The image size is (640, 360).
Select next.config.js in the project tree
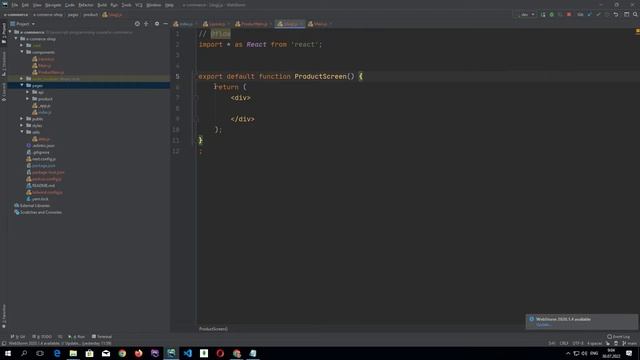pos(44,159)
